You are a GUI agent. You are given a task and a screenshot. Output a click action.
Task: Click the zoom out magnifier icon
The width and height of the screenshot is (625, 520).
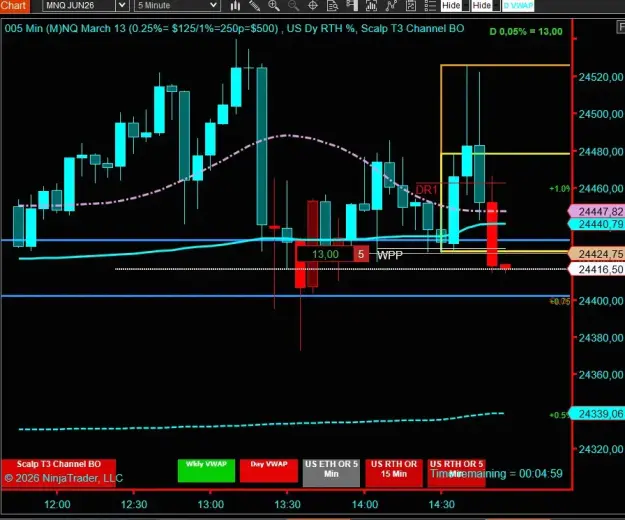point(293,6)
